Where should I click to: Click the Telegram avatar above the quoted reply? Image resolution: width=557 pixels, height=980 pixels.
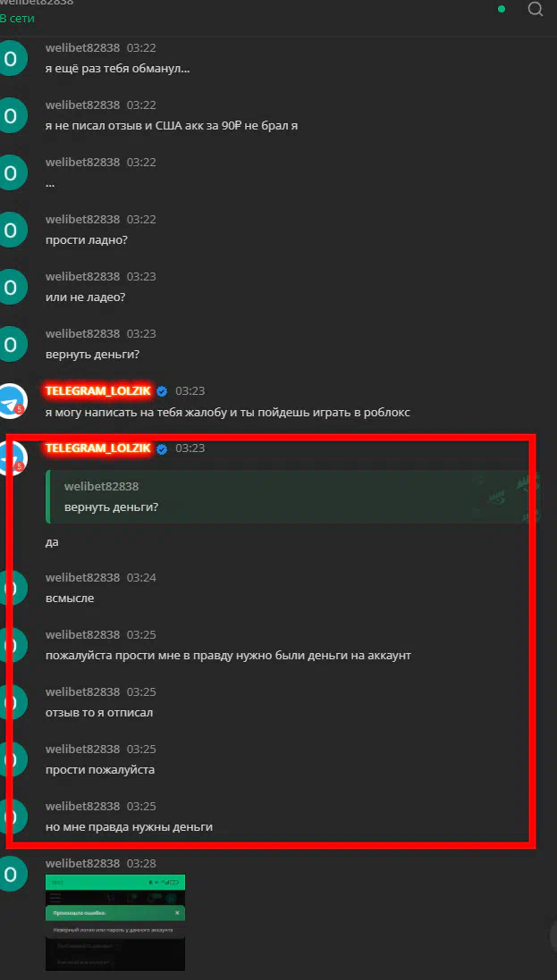pyautogui.click(x=13, y=457)
